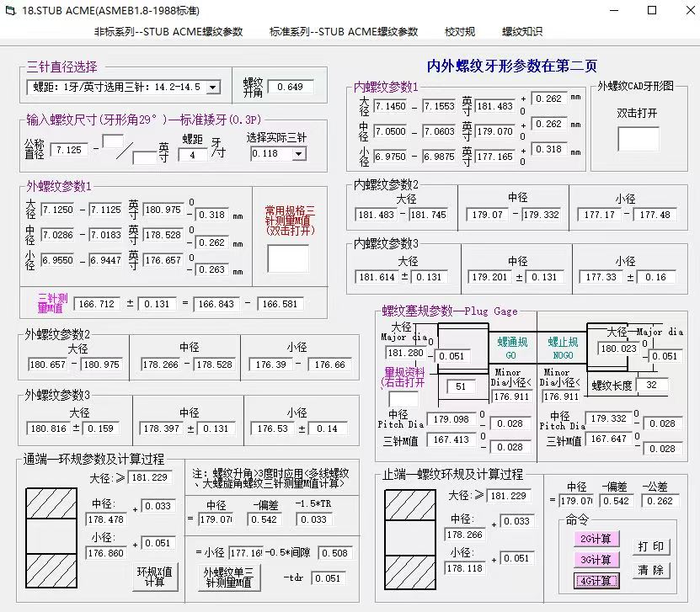Open the 非标系列--STUB ACME螺纹参数 menu
Screen dimensions: 700x612
click(168, 32)
